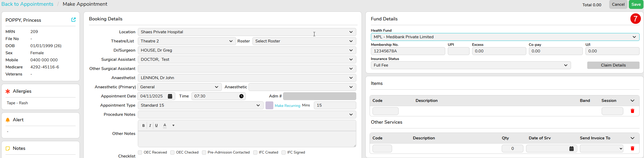Image resolution: width=644 pixels, height=158 pixels.
Task: Expand the Items table column chevron
Action: coord(632,101)
